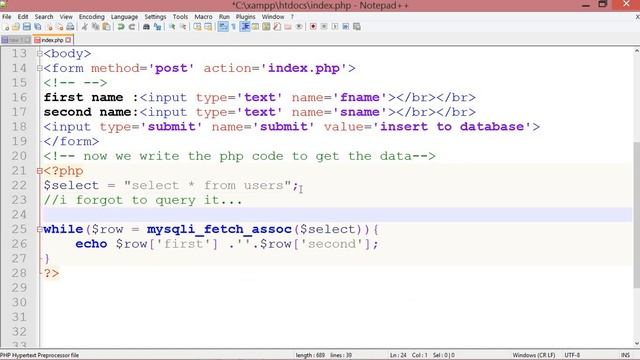This screenshot has height=360, width=640.
Task: Open the Encoding menu
Action: click(x=91, y=17)
